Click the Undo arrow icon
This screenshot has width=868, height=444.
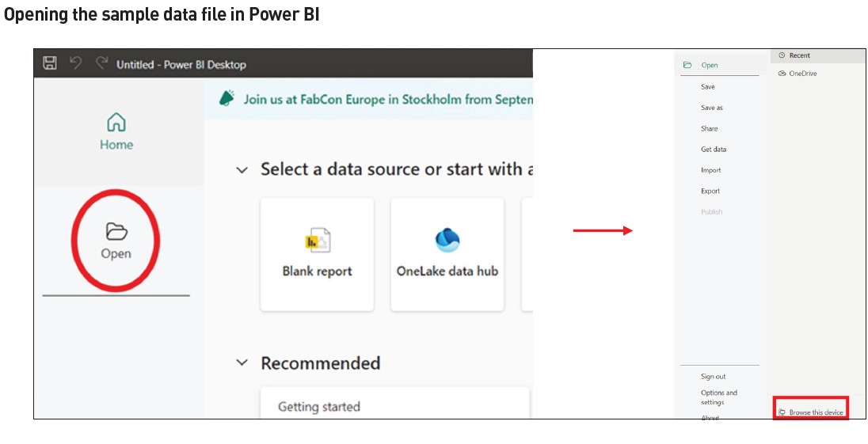(x=75, y=63)
